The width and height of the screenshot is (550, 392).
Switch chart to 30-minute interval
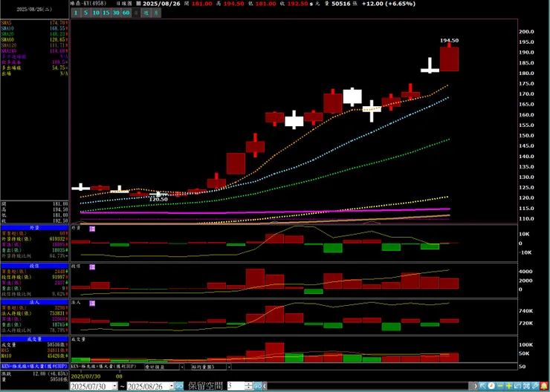pyautogui.click(x=116, y=13)
